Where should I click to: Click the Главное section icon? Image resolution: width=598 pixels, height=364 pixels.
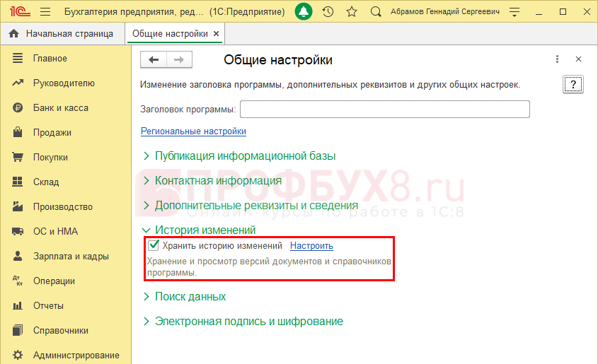point(18,58)
